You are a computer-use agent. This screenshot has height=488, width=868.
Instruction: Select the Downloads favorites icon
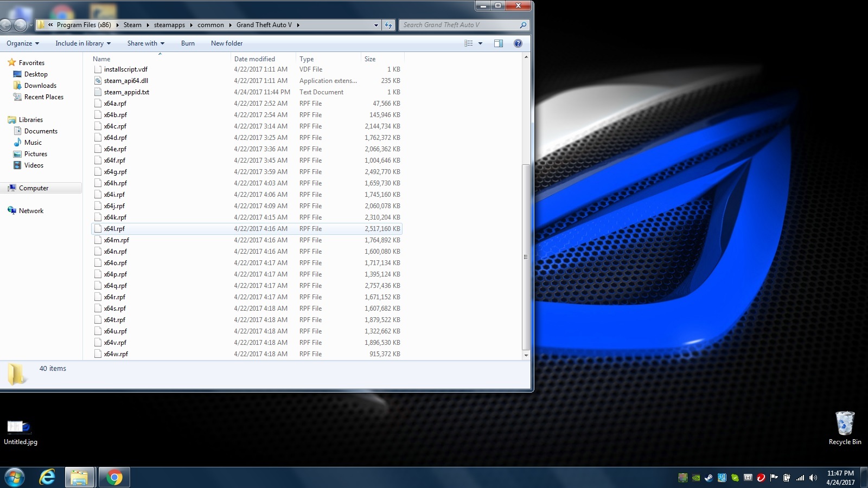click(x=17, y=86)
